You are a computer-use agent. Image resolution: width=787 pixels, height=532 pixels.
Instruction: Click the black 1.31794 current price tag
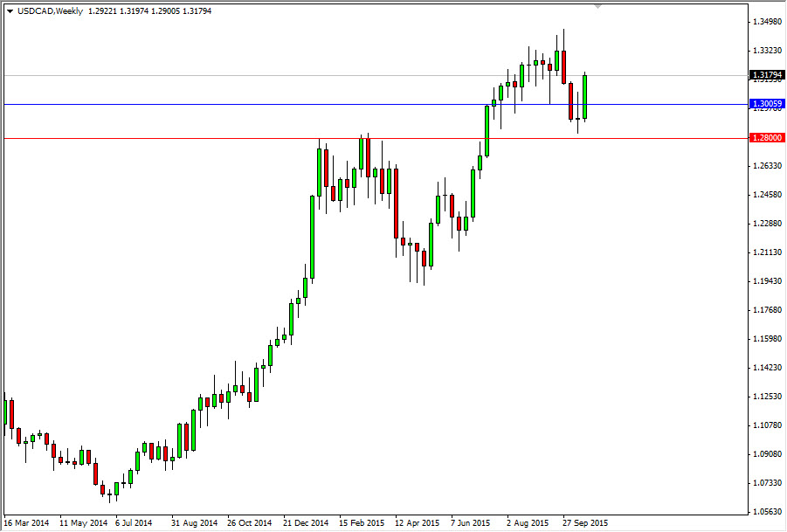[766, 76]
